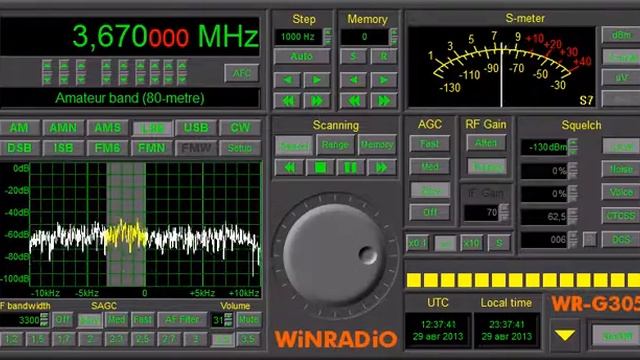Fast step frequency down in Step panel

[x=287, y=100]
